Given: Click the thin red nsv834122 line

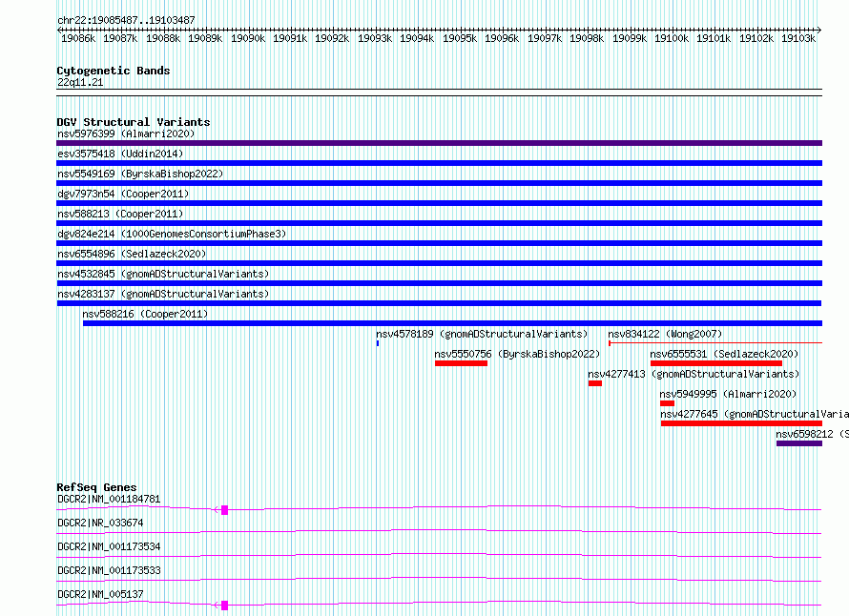Looking at the screenshot, I should tap(715, 342).
